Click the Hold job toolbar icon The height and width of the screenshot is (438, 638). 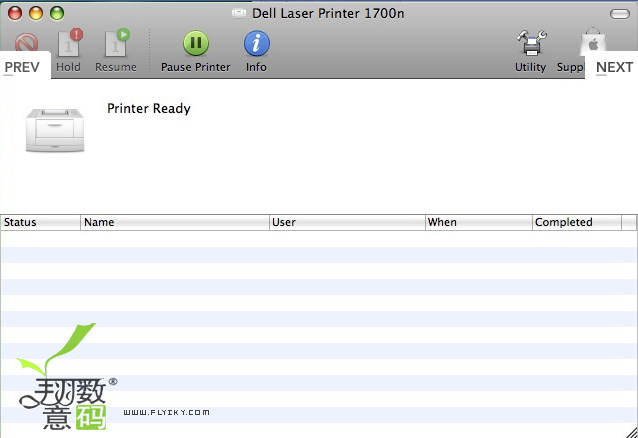click(69, 43)
